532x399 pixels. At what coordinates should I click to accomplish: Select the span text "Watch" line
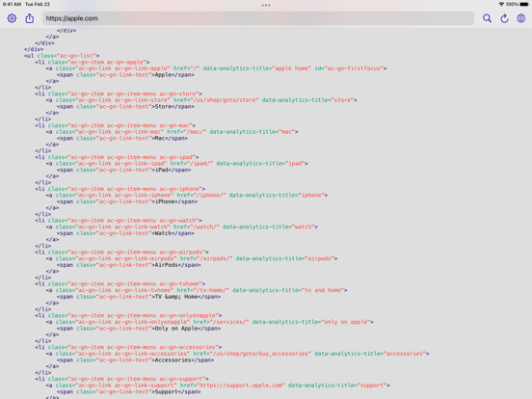[x=125, y=233]
